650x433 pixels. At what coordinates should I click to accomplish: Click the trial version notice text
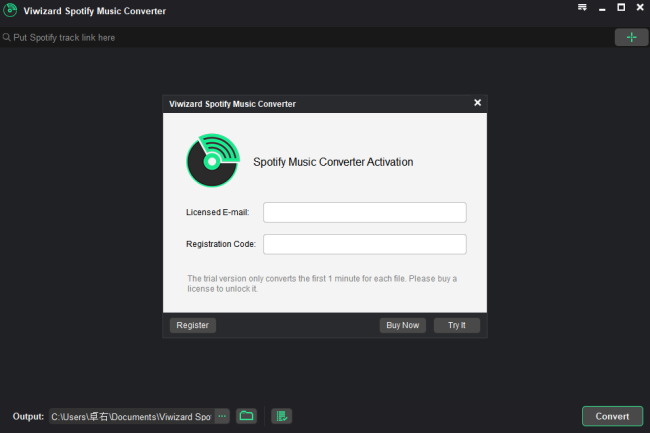(322, 283)
